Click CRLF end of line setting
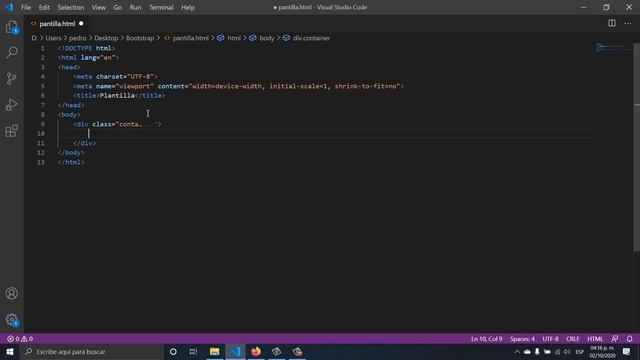640x360 pixels. [573, 339]
